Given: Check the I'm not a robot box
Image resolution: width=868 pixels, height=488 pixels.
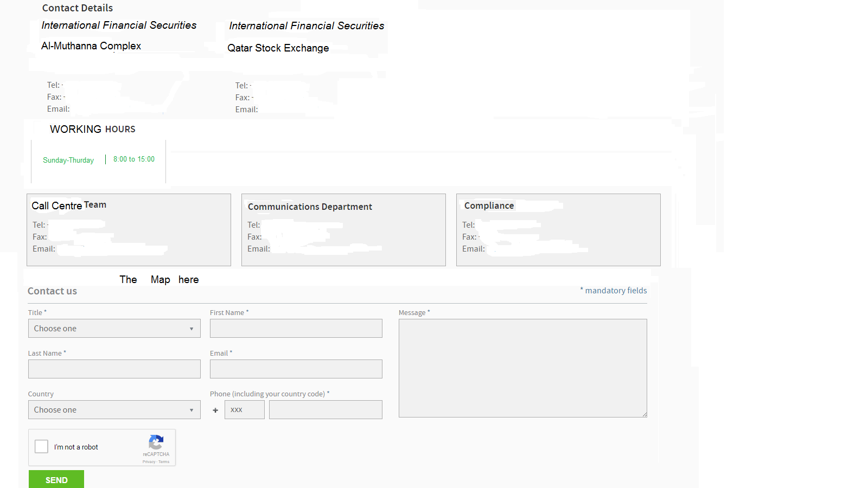Looking at the screenshot, I should 41,446.
